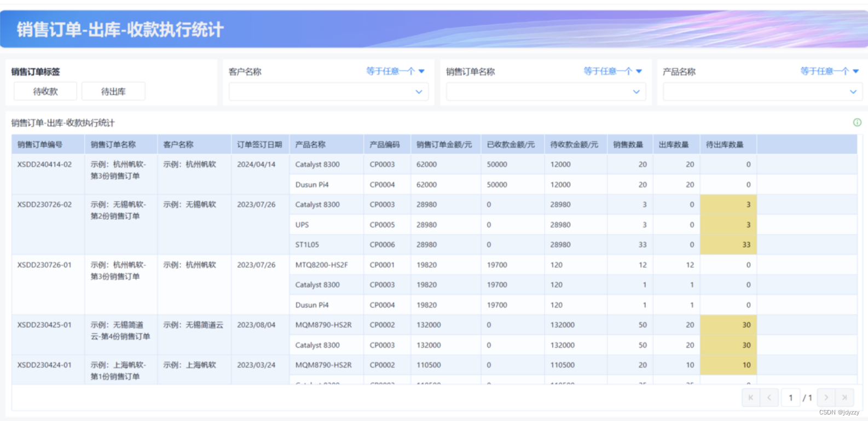
Task: Open 等于任意一个 operator for 销售订单名称
Action: coord(612,71)
